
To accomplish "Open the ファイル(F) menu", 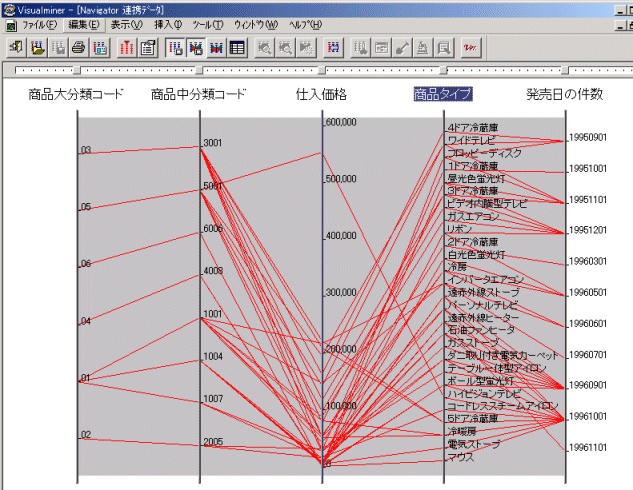I will [40, 25].
